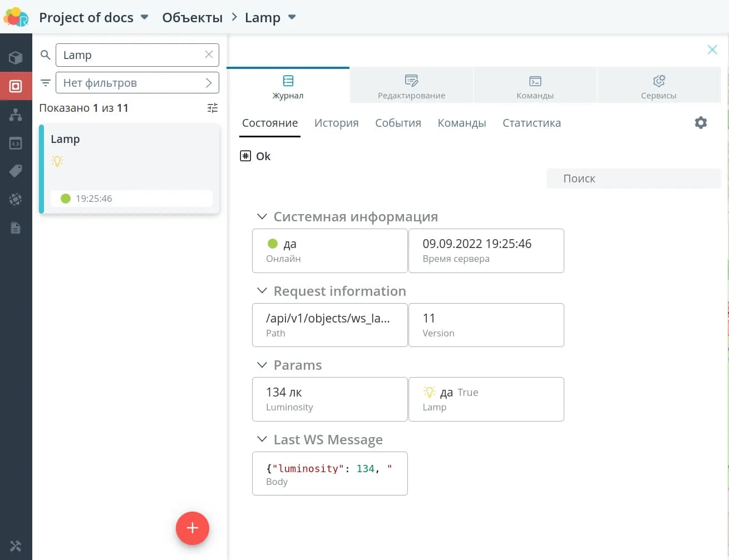Switch to the История subtab

[x=336, y=123]
